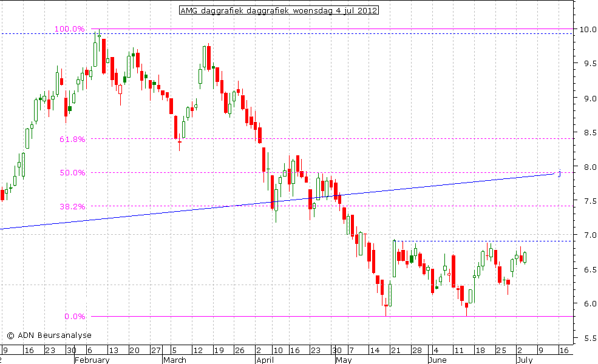Click the '10.0' price axis value

click(588, 29)
